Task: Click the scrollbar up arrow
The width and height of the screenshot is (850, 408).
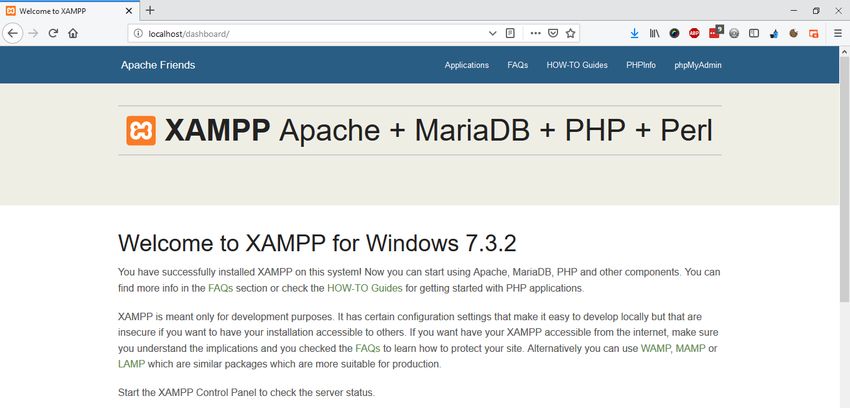Action: coord(845,51)
